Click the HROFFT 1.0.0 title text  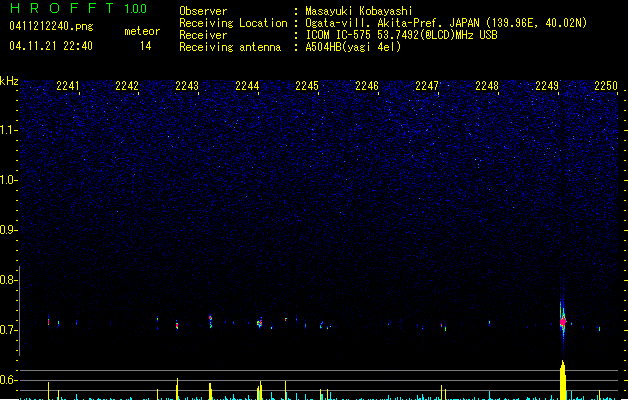pyautogui.click(x=79, y=8)
